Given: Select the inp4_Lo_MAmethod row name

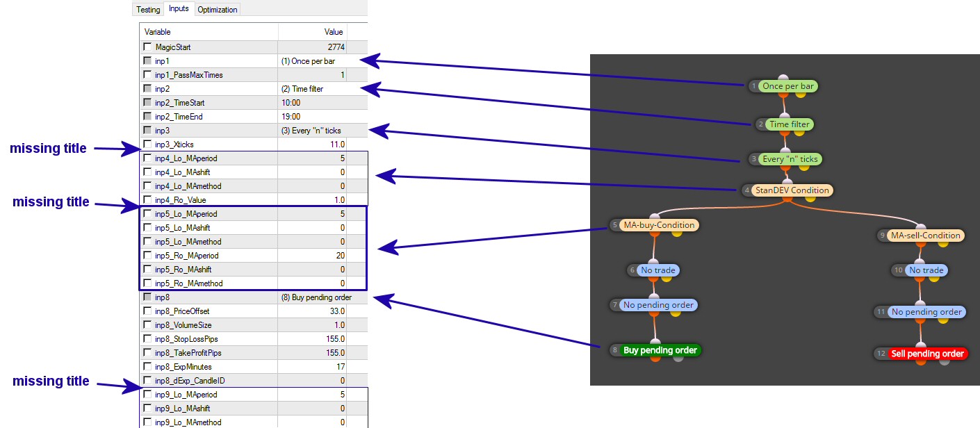Looking at the screenshot, I should pyautogui.click(x=188, y=186).
